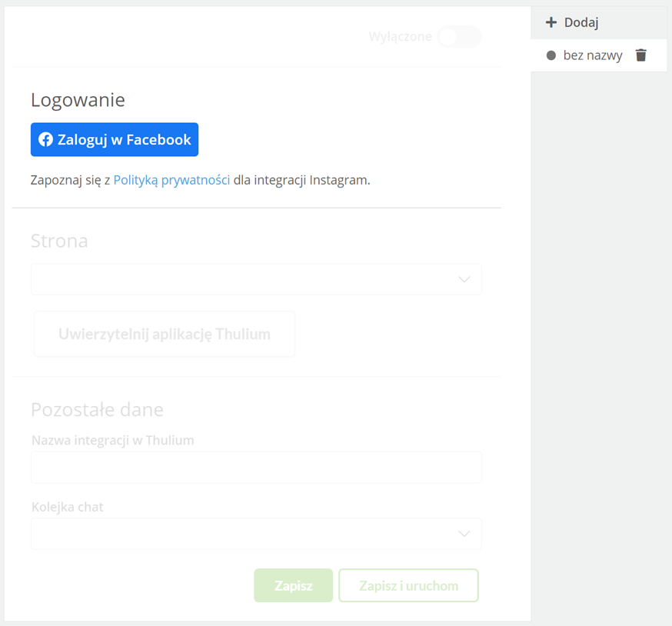The width and height of the screenshot is (672, 626).
Task: Click the Zapisz button
Action: pos(293,586)
